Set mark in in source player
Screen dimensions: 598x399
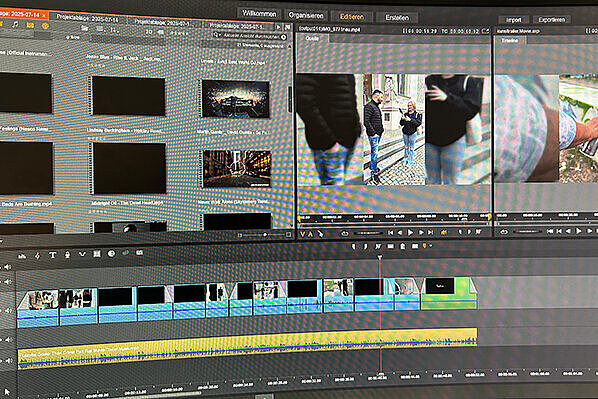(460, 232)
